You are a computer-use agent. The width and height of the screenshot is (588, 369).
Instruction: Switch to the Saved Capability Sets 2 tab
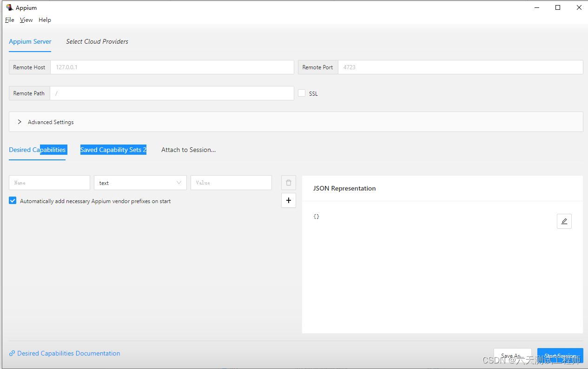(113, 150)
